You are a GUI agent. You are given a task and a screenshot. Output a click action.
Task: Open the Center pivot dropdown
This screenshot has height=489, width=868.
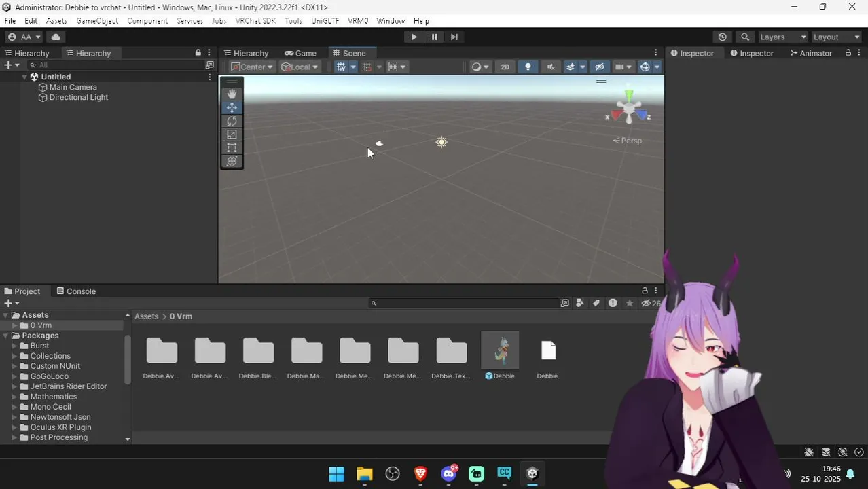[251, 67]
